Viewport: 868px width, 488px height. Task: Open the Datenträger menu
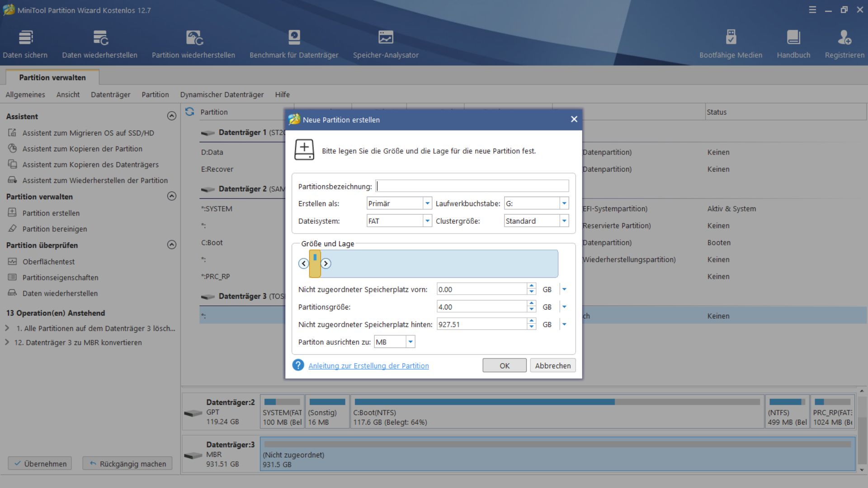click(110, 94)
